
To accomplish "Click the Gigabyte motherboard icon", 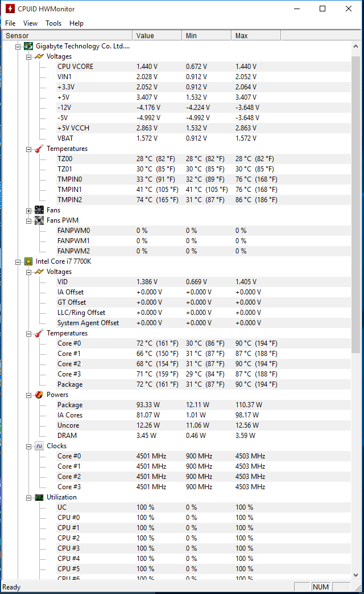I will click(28, 46).
